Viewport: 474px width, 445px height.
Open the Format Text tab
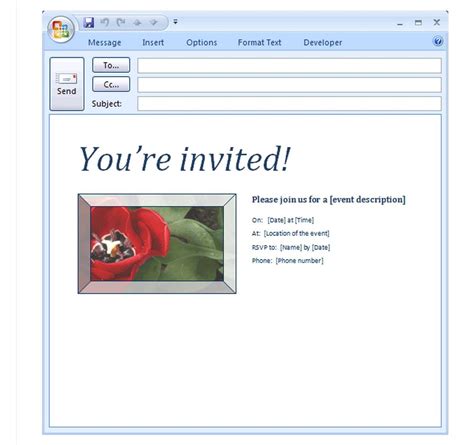click(259, 43)
